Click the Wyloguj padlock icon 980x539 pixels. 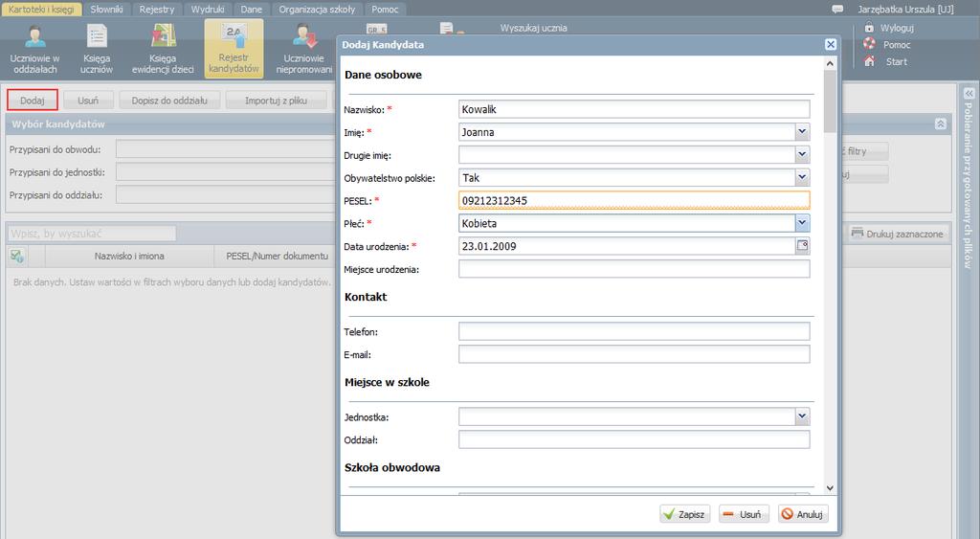pos(869,28)
